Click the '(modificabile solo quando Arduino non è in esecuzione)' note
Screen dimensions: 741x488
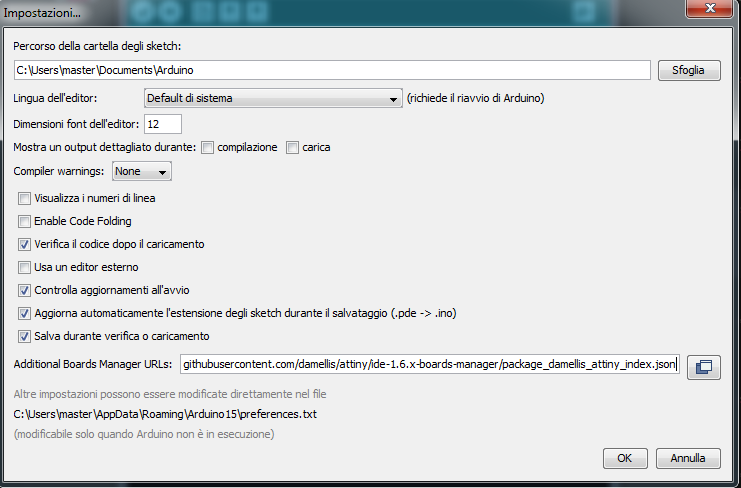pos(144,434)
